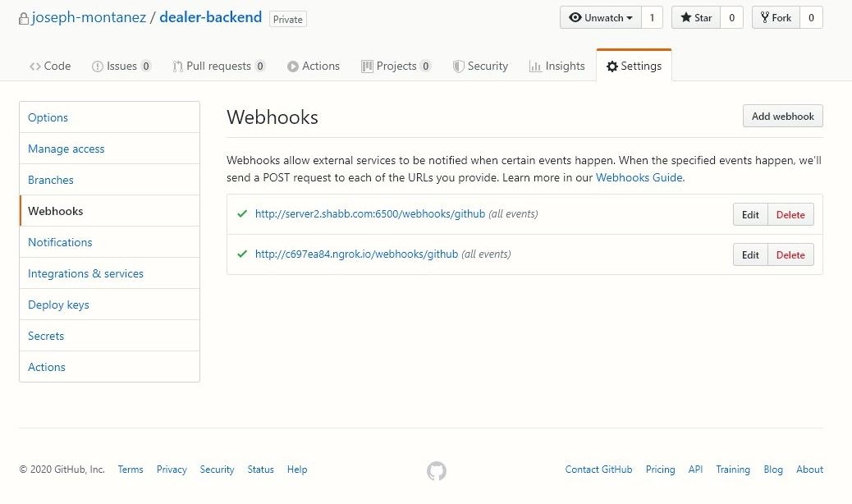This screenshot has height=504, width=852.
Task: Open the Security tab in repository navigation
Action: point(480,66)
